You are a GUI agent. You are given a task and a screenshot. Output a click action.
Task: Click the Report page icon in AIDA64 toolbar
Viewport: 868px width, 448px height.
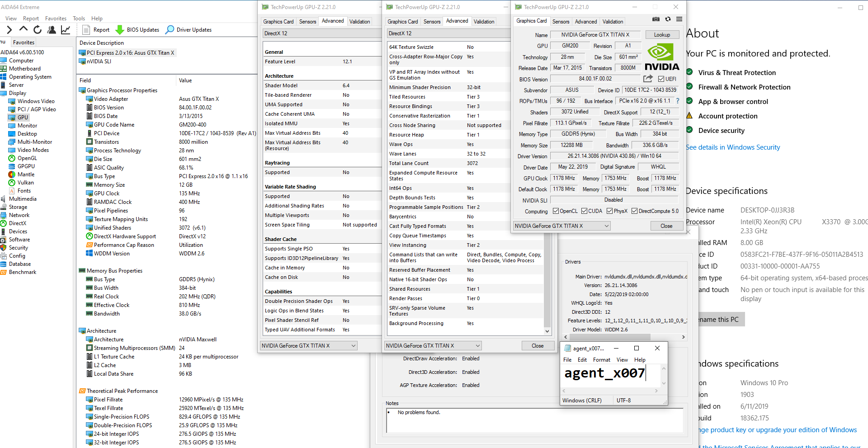(86, 30)
